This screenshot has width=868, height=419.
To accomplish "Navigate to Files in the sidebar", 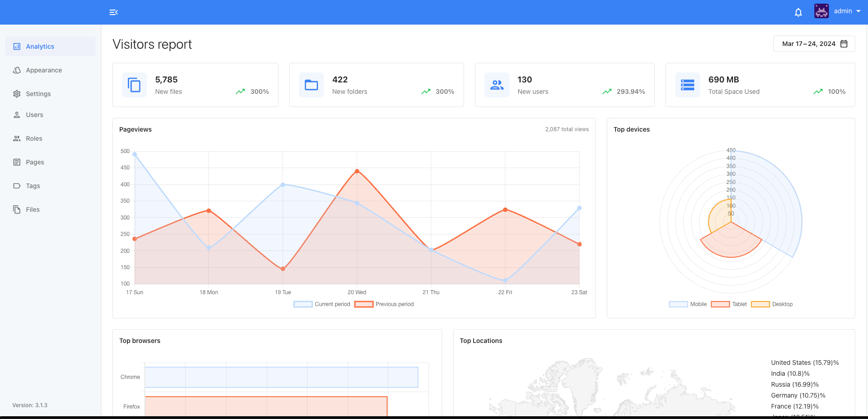I will click(33, 209).
